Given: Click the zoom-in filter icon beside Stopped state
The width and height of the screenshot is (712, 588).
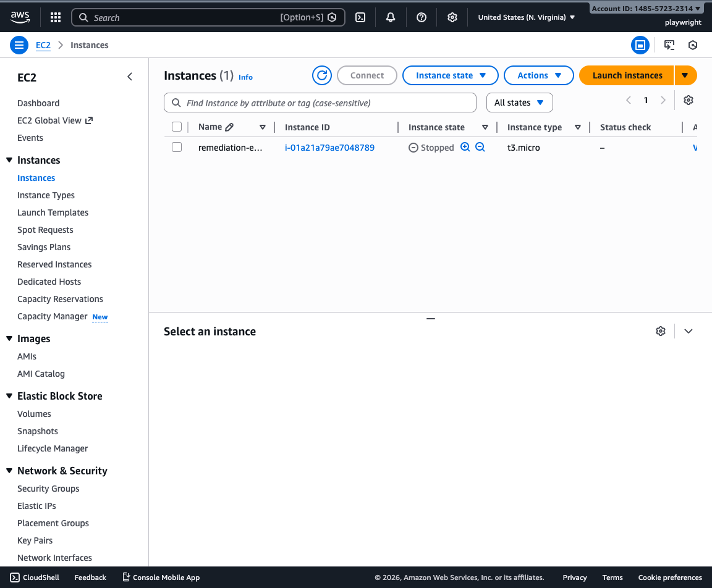Looking at the screenshot, I should (x=465, y=147).
